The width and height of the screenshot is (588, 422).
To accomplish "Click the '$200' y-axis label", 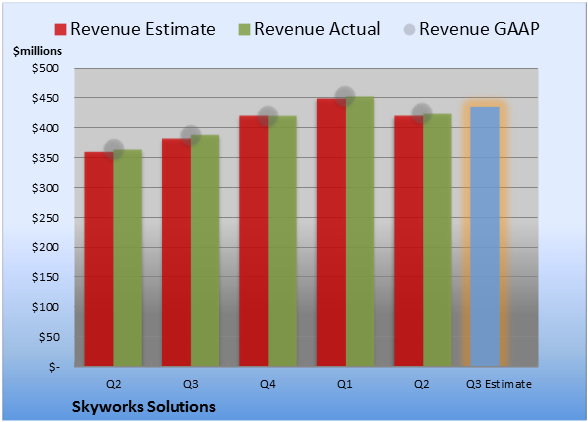I will [45, 248].
